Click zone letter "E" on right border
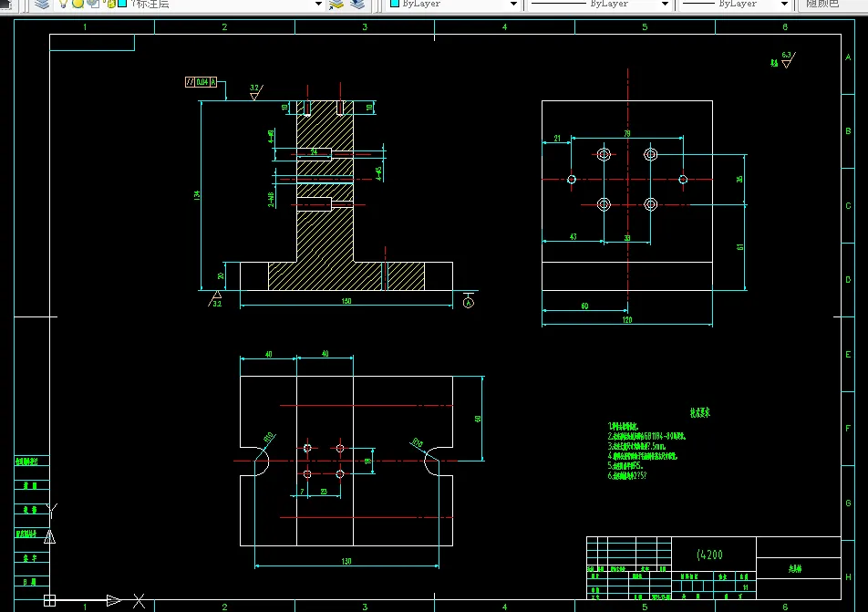This screenshot has width=868, height=612. [x=848, y=355]
